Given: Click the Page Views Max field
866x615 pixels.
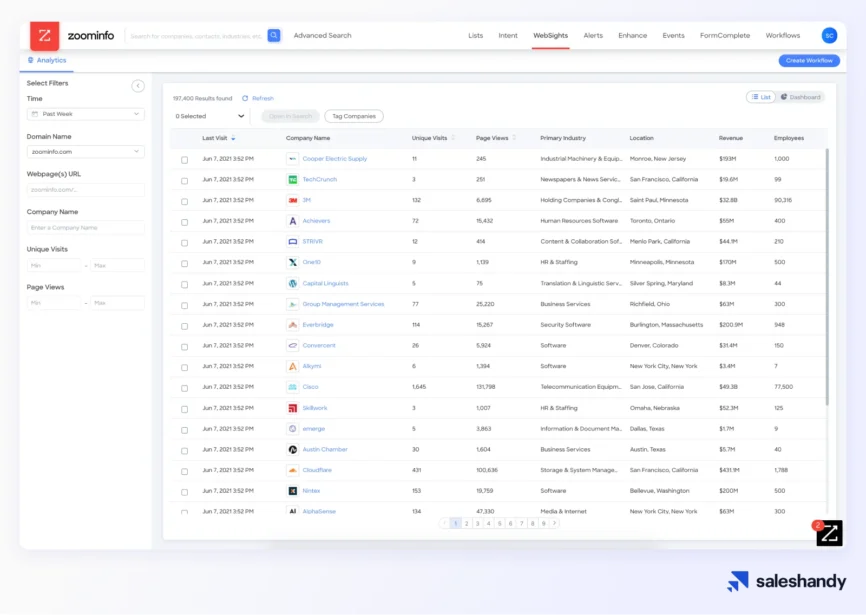Looking at the screenshot, I should point(118,303).
